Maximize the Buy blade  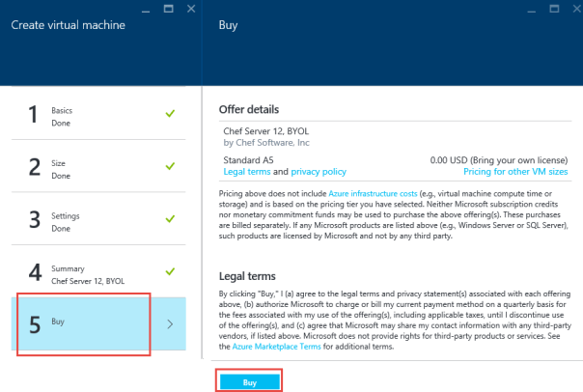[551, 8]
